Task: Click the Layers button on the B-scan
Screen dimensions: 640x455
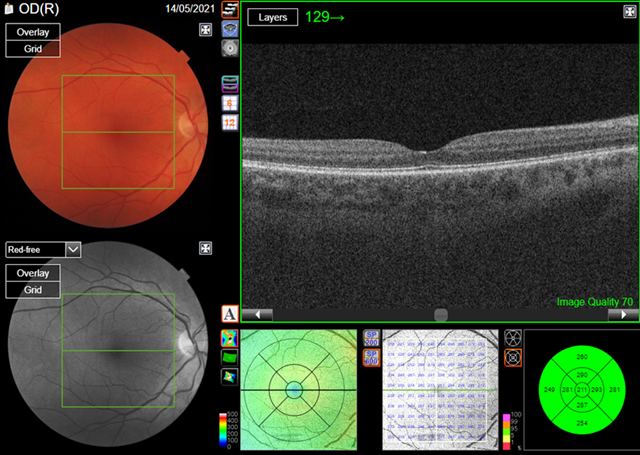Action: (x=272, y=18)
